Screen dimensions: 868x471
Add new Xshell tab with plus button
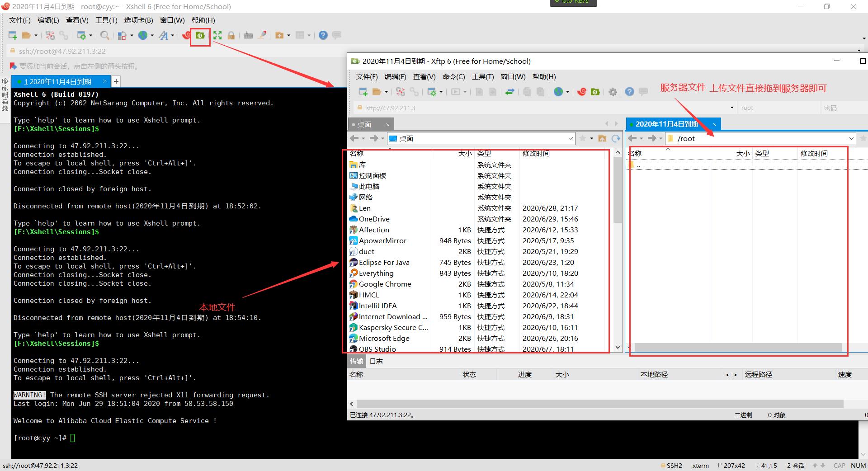[x=116, y=81]
